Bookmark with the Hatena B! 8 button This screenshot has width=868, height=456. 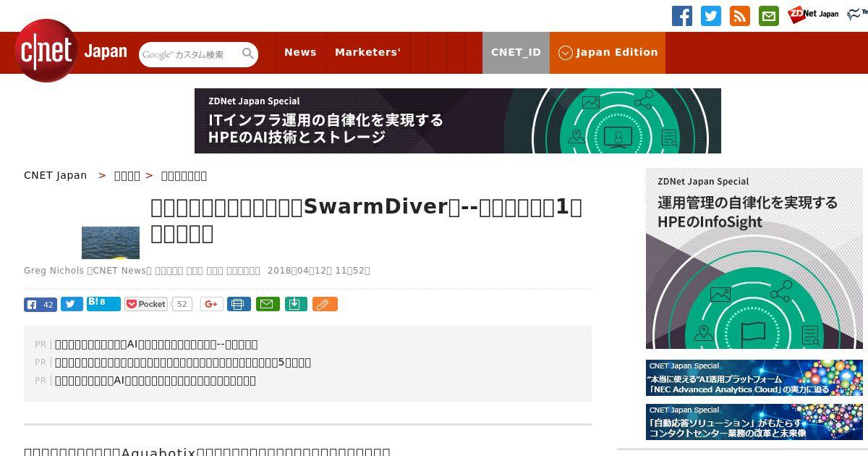(103, 303)
